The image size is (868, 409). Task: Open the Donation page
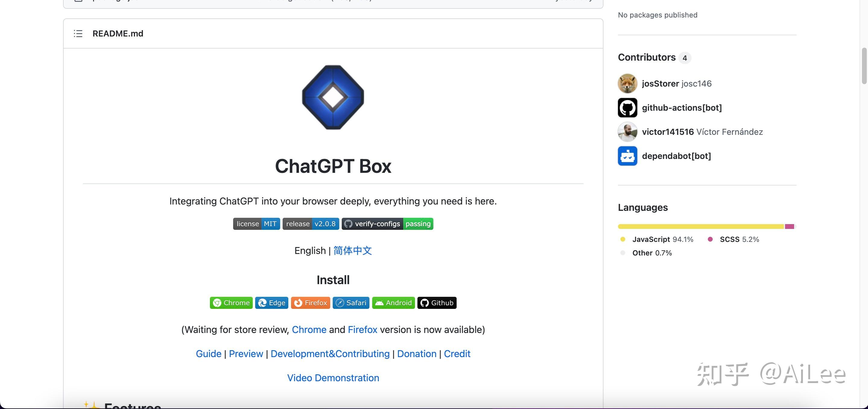pyautogui.click(x=417, y=354)
